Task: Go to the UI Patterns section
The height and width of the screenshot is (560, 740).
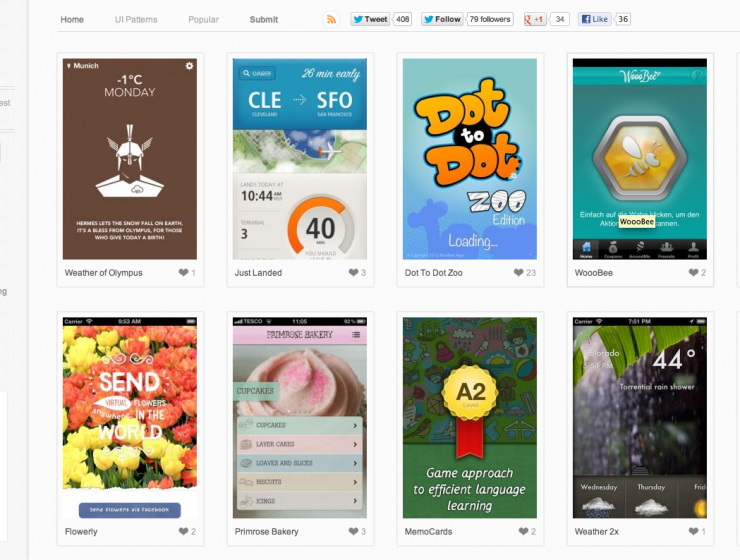Action: tap(136, 19)
